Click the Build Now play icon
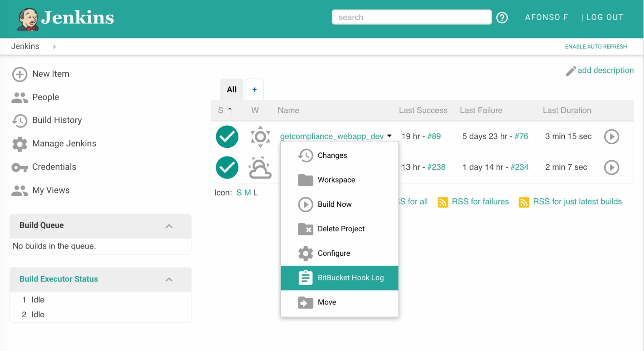 pos(306,204)
